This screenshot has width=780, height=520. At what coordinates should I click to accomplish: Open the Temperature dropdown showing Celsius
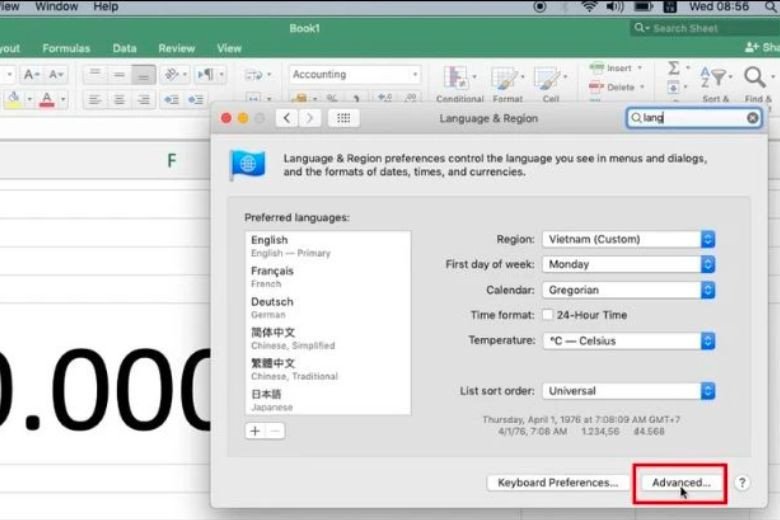pyautogui.click(x=629, y=341)
